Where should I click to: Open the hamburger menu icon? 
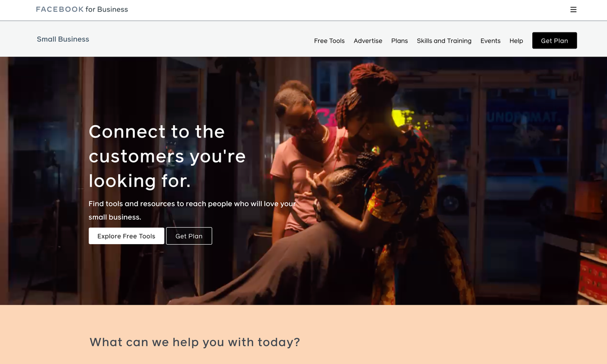(573, 10)
